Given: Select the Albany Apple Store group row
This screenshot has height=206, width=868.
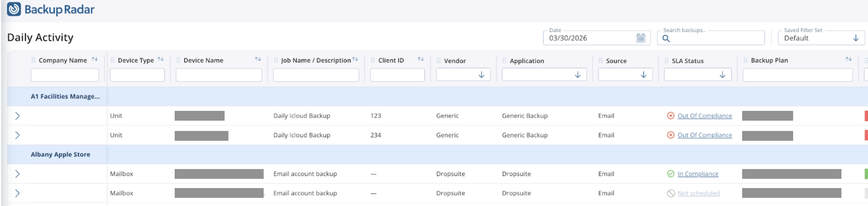Looking at the screenshot, I should pos(61,154).
